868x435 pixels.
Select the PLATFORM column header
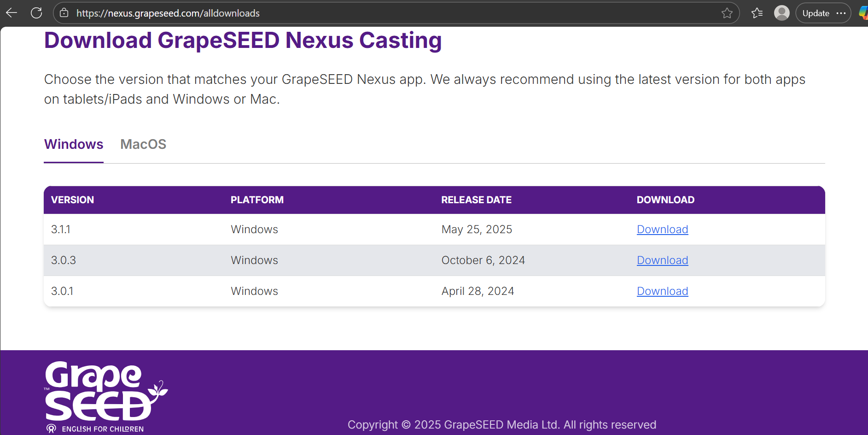[257, 200]
